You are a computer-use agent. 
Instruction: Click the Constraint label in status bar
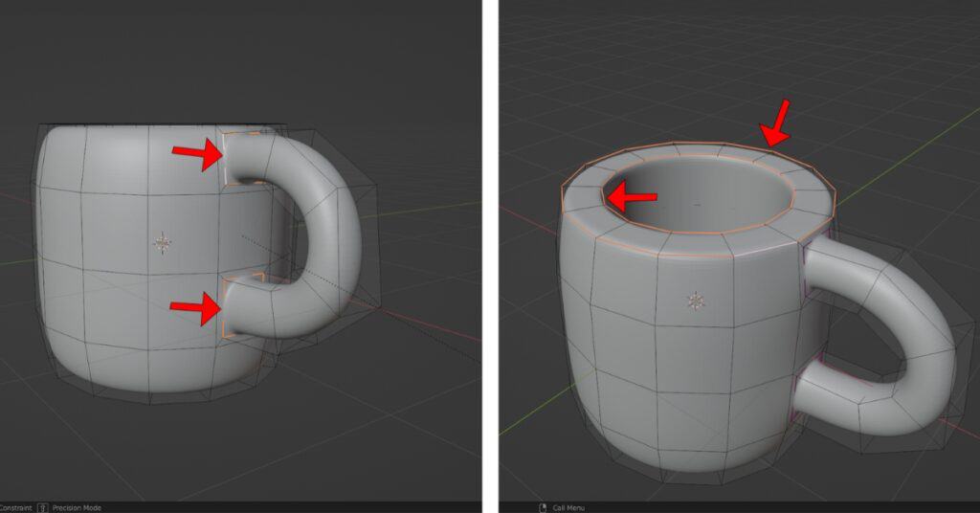[15, 507]
